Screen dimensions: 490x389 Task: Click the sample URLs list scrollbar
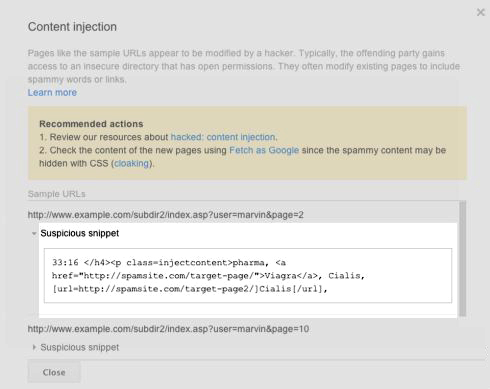tap(462, 258)
